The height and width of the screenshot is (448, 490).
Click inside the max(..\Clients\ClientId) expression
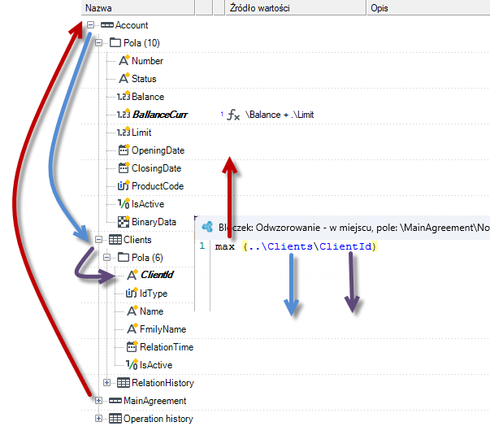(x=297, y=246)
